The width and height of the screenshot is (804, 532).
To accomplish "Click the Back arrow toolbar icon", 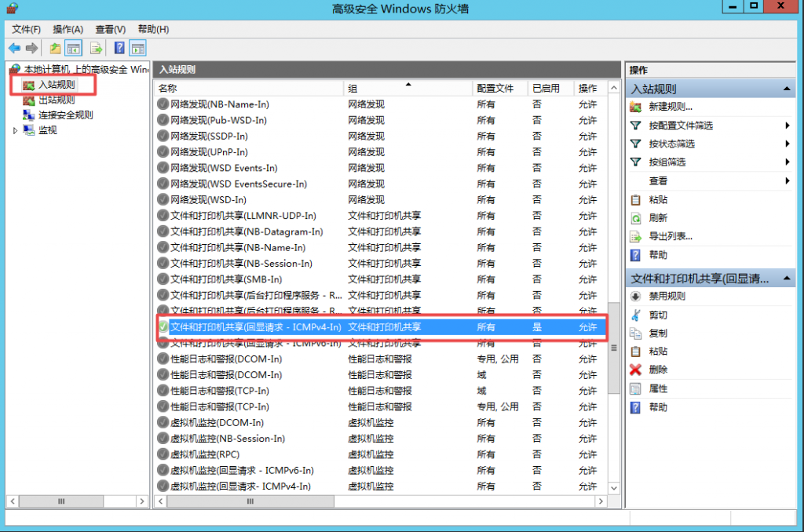I will point(14,48).
